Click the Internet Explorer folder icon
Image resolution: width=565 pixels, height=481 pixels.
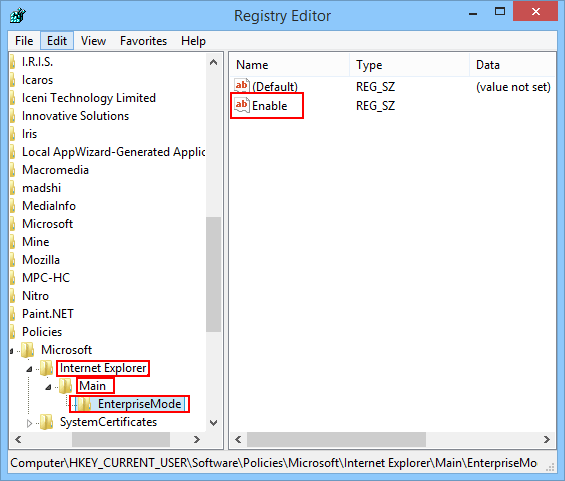click(46, 368)
